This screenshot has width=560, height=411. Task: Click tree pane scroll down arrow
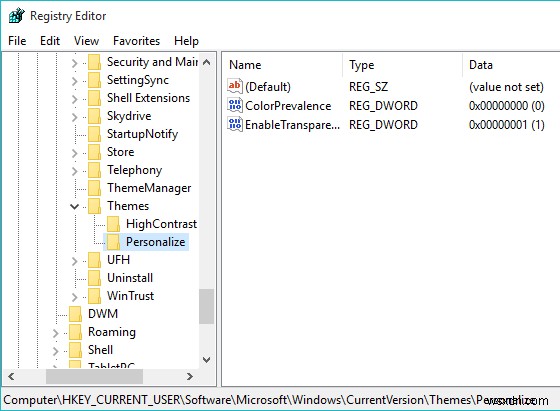[x=206, y=360]
